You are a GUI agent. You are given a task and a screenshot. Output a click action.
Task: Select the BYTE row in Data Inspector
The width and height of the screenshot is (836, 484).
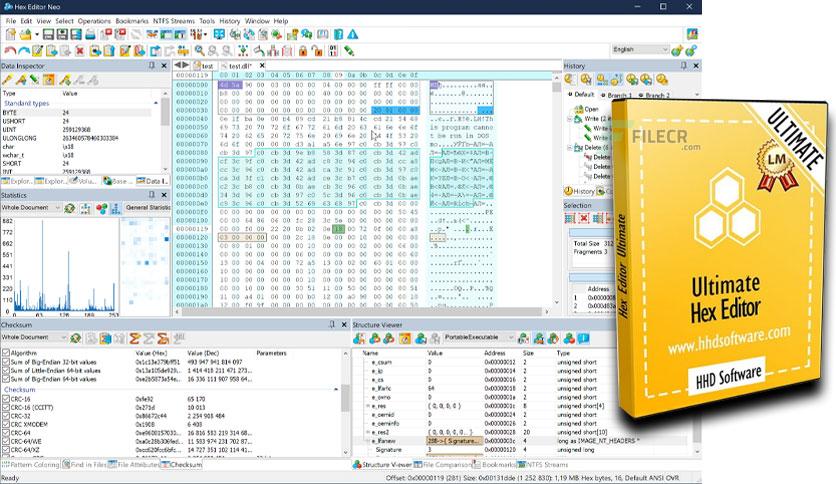point(78,113)
